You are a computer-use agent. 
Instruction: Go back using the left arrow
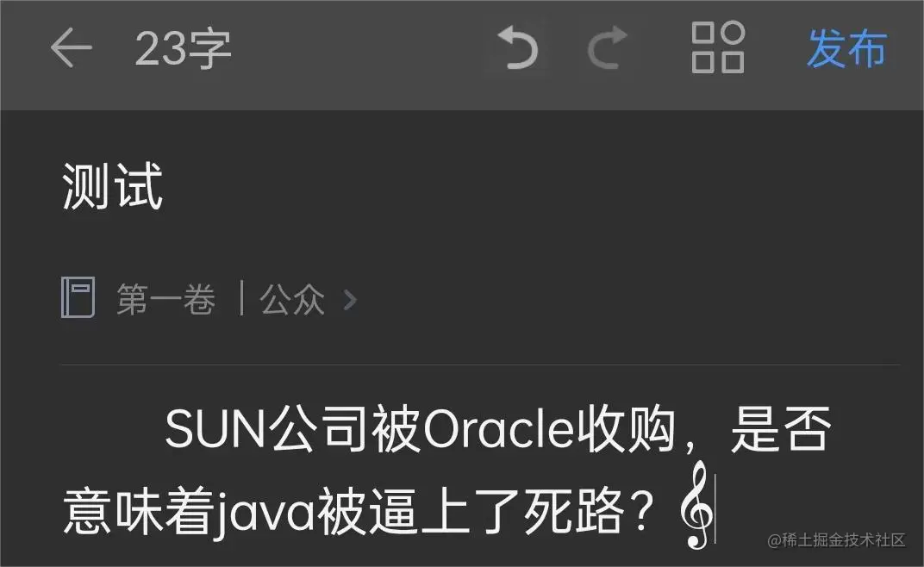point(72,47)
